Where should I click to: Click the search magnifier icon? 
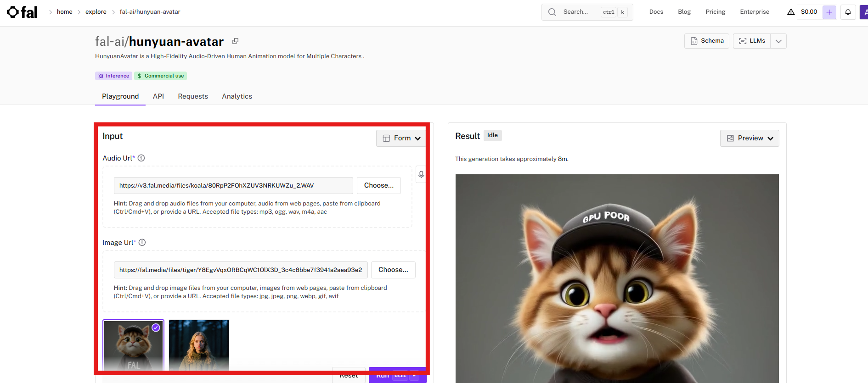[x=552, y=12]
